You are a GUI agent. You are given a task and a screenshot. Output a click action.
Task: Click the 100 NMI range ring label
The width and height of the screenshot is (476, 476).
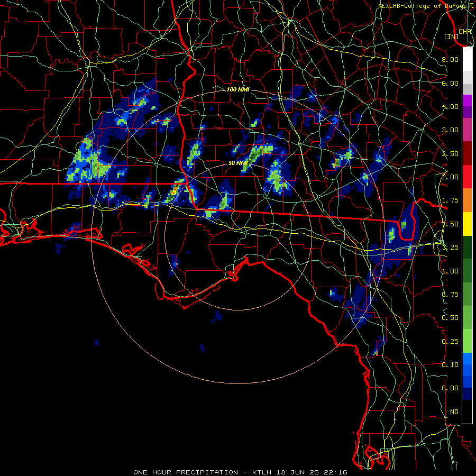pyautogui.click(x=238, y=89)
